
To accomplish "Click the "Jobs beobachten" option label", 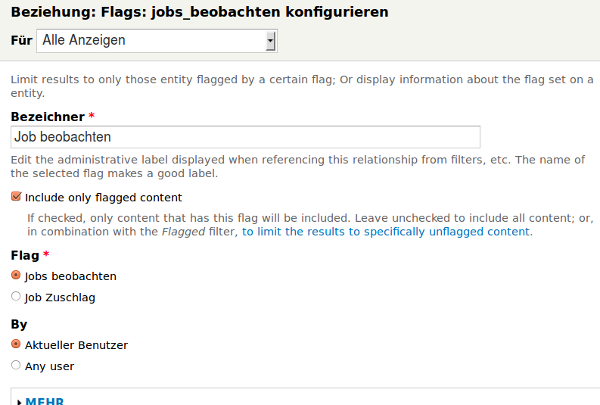I will coord(71,275).
